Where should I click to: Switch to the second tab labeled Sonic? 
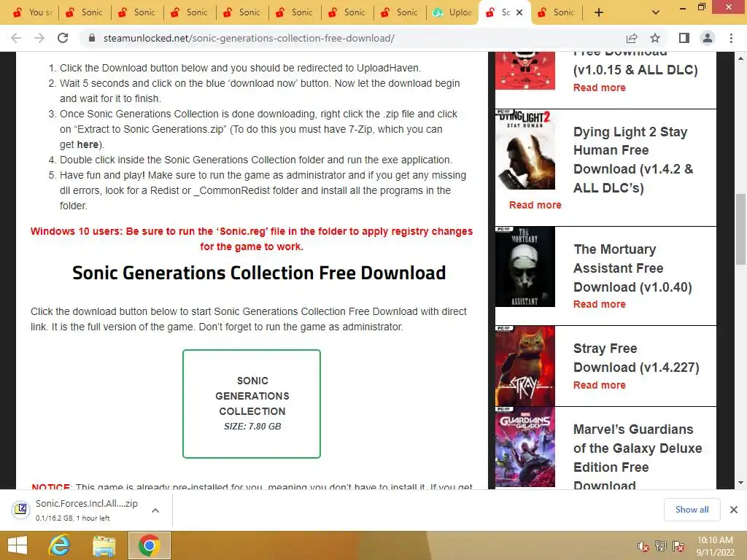click(137, 12)
